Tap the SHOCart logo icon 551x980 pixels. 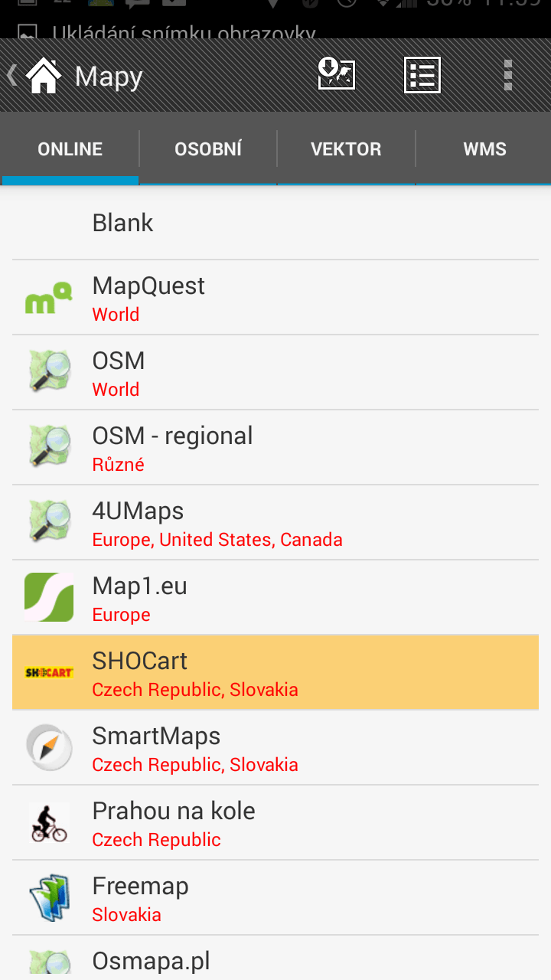coord(49,672)
